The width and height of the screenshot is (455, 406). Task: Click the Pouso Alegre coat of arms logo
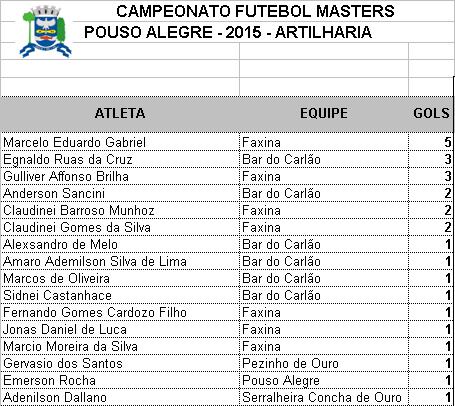tap(46, 32)
